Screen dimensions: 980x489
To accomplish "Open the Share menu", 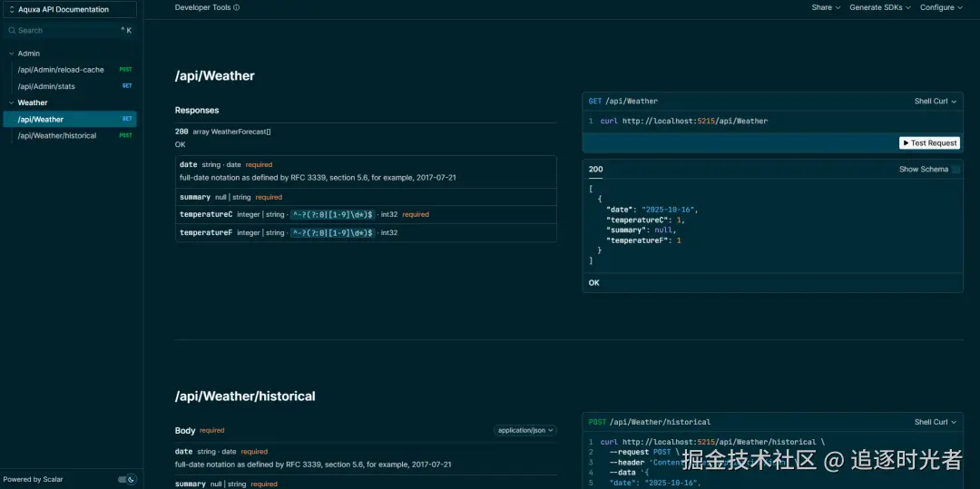I will (x=826, y=7).
